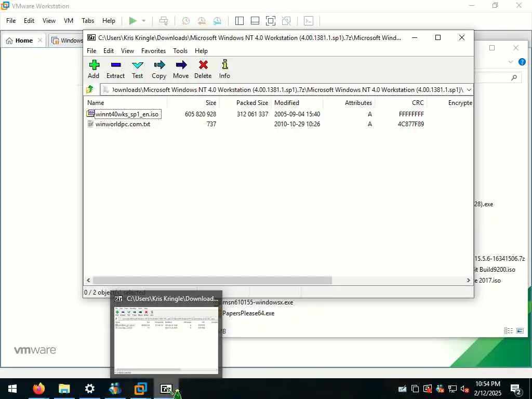The width and height of the screenshot is (532, 399).
Task: Click the Unity mode icon in VMware toolbar
Action: point(286,21)
